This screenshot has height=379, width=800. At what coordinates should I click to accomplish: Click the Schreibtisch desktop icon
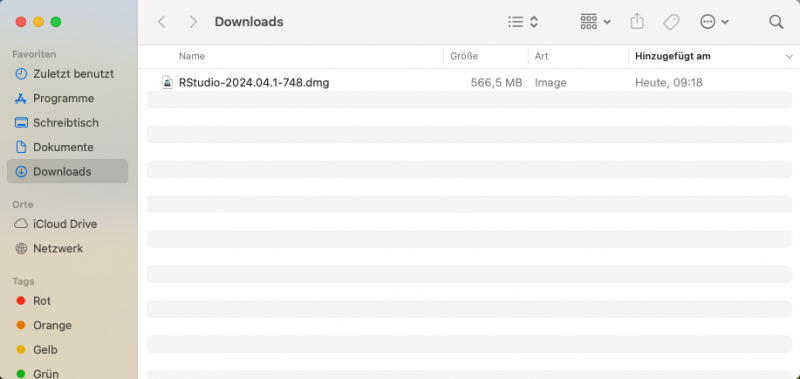coord(21,123)
